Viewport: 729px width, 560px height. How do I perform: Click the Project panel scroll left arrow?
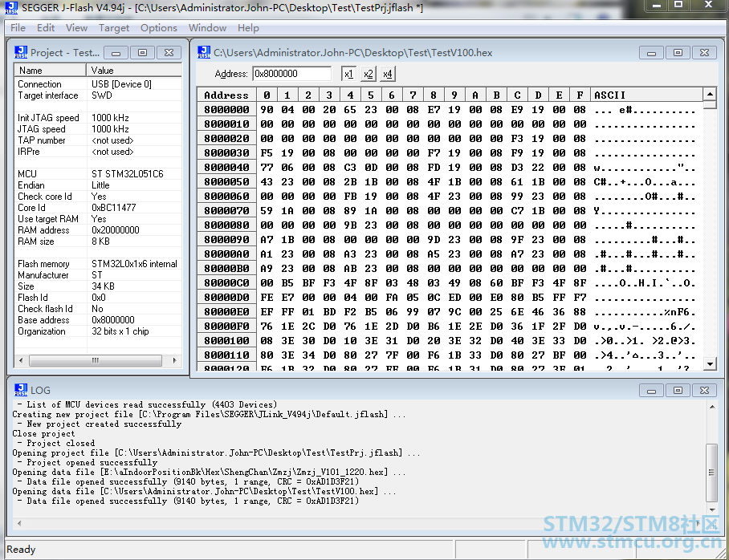pos(20,360)
